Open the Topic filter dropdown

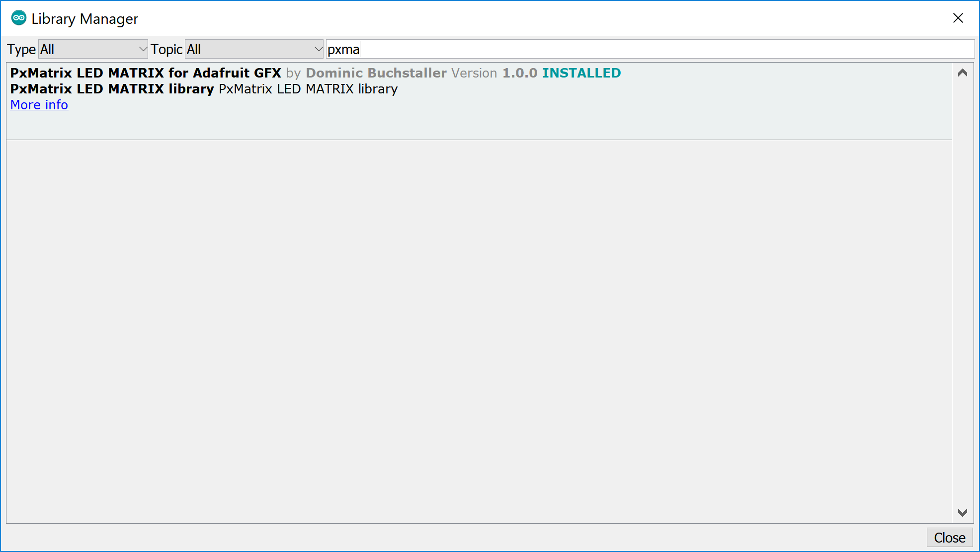254,49
